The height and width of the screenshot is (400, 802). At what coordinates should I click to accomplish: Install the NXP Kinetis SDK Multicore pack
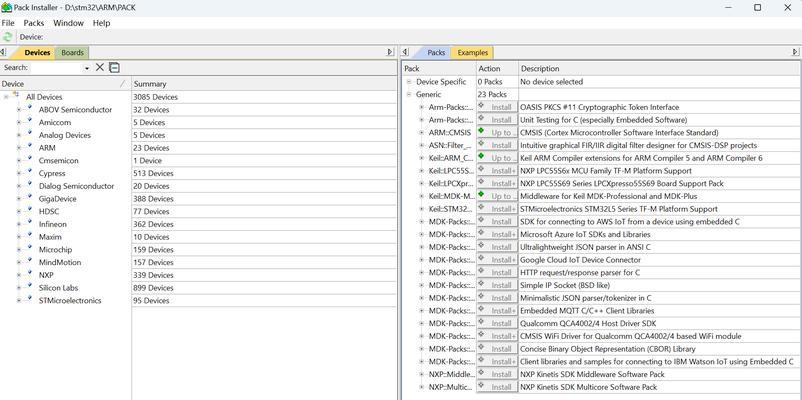pos(497,387)
